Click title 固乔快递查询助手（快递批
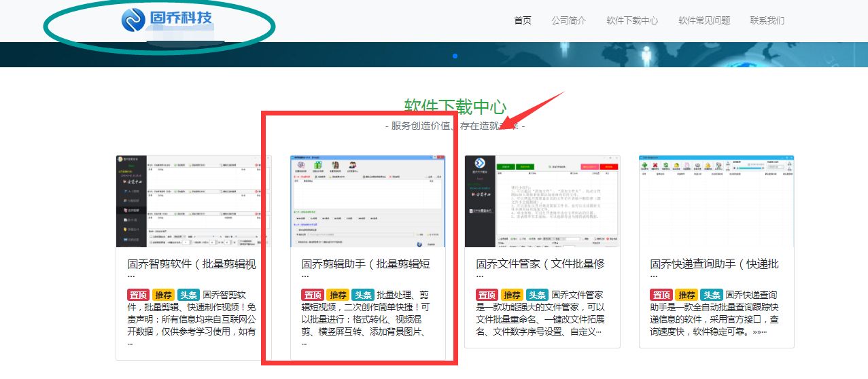Screen dimensions: 868x379 coord(714,264)
